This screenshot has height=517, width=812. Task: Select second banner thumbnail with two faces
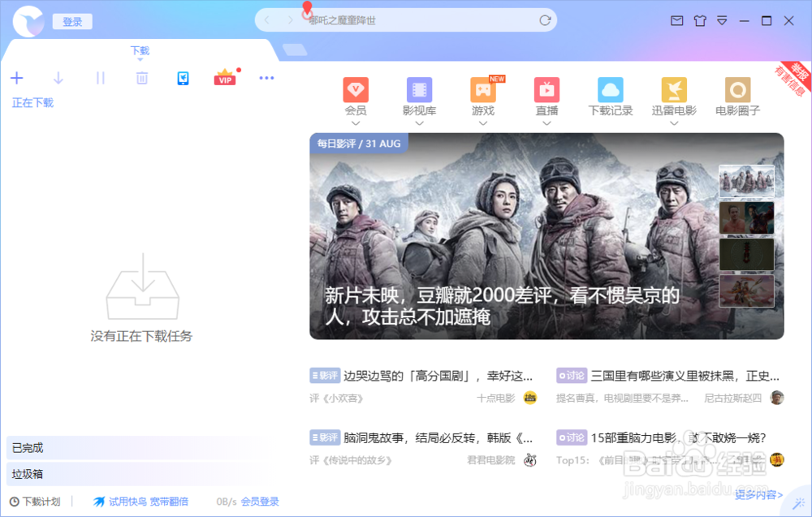746,218
